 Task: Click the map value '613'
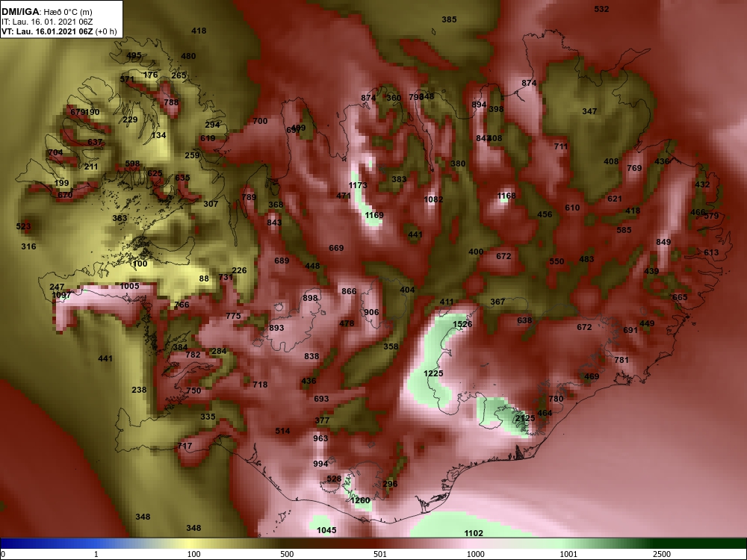[711, 253]
